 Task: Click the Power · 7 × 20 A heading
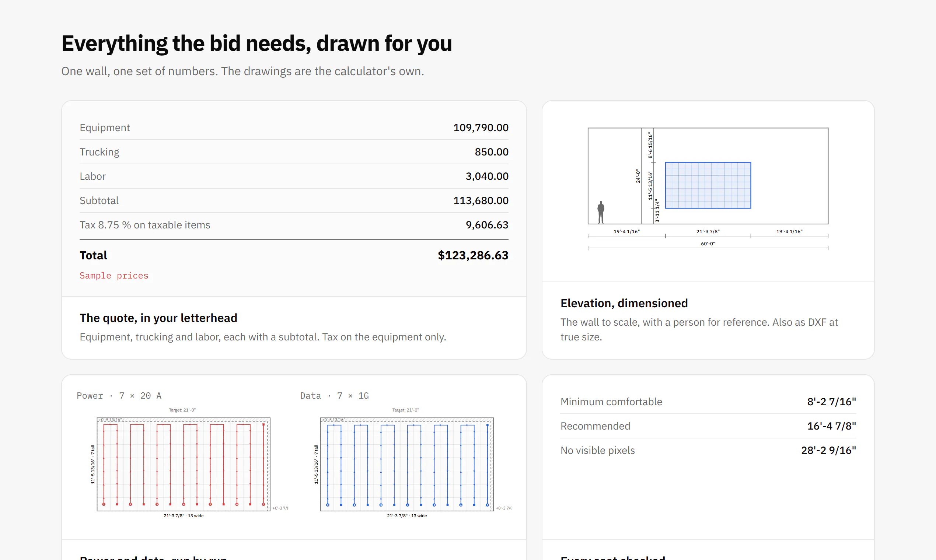(x=119, y=395)
